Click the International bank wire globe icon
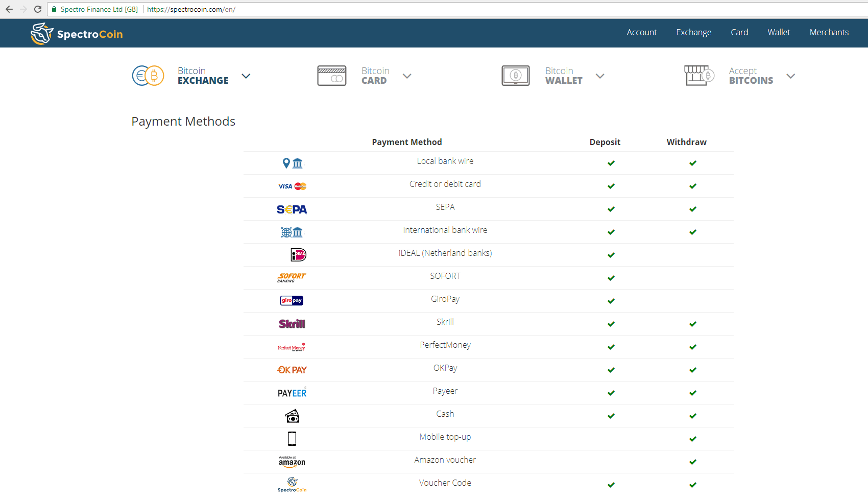868x500 pixels. 292,232
